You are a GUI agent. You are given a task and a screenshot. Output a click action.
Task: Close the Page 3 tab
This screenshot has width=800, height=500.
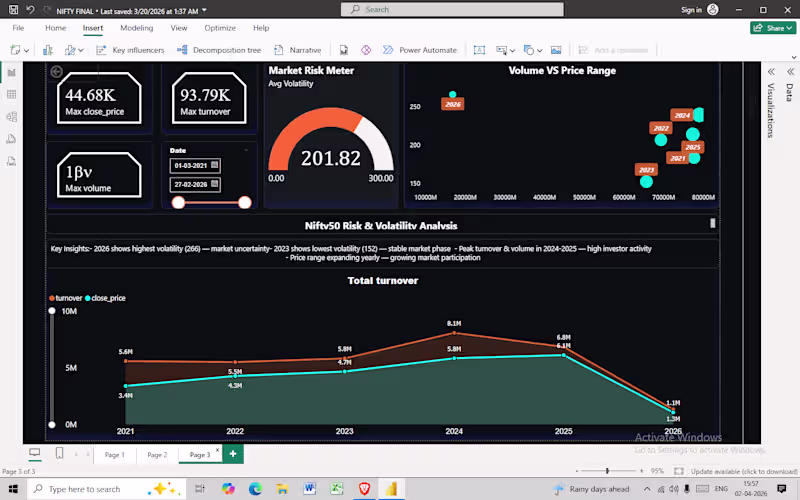[217, 450]
